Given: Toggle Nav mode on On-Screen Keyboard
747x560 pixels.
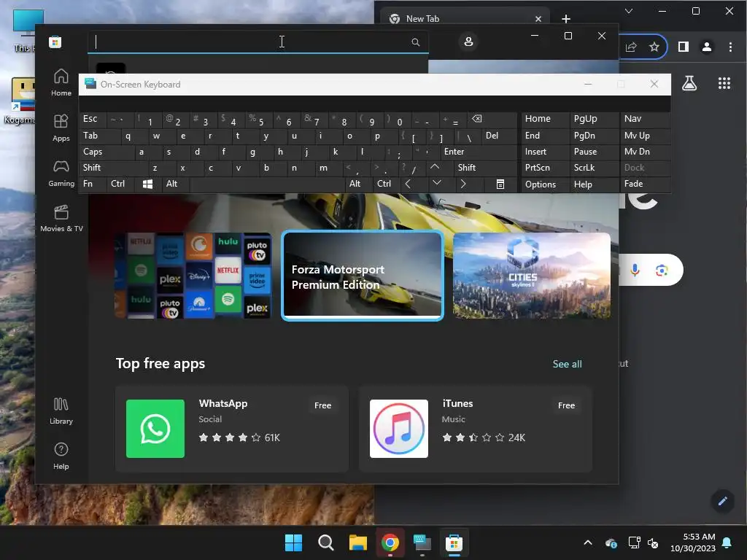Looking at the screenshot, I should click(645, 119).
